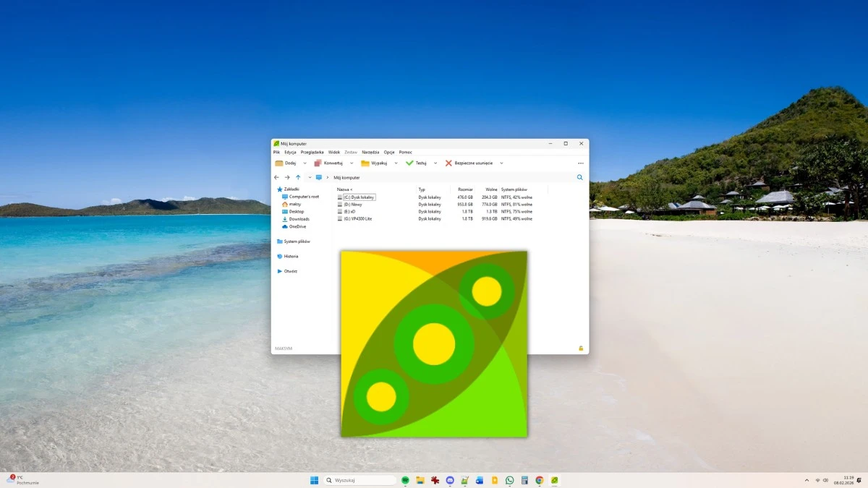The image size is (868, 488).
Task: Click the Konwertuj toolbar icon
Action: click(318, 163)
